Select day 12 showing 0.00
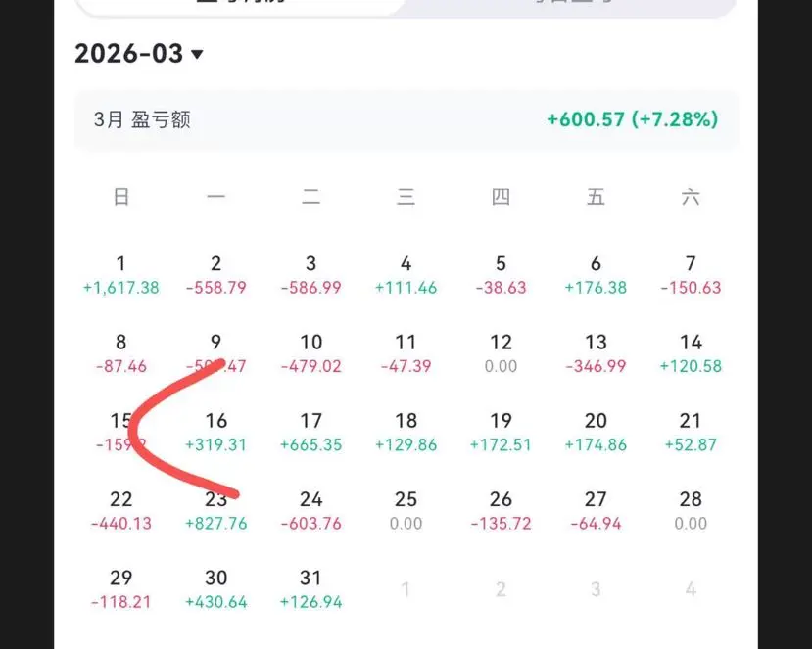The height and width of the screenshot is (649, 812). pos(501,353)
